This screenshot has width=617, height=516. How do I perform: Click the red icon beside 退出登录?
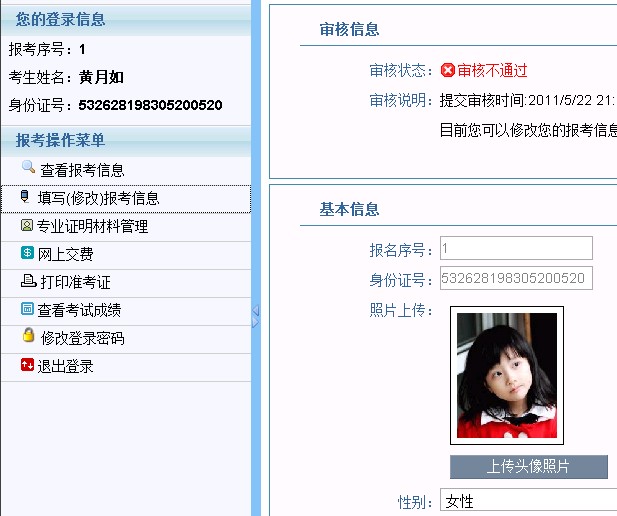point(27,365)
